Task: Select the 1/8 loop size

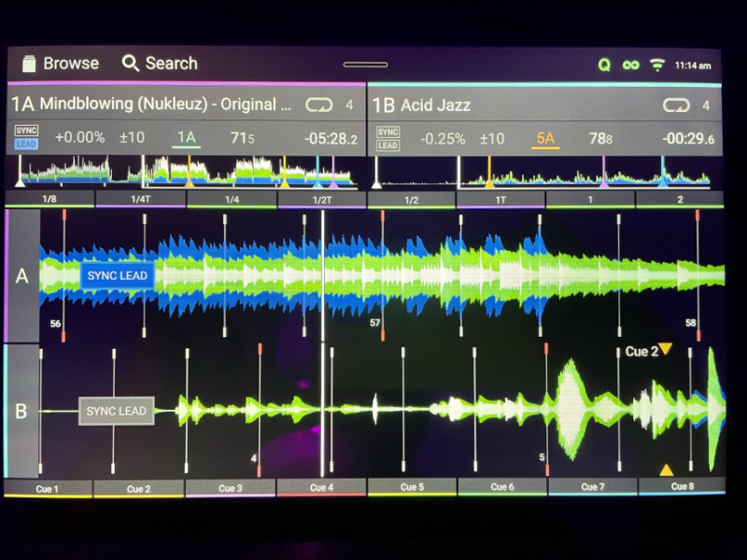Action: click(49, 199)
